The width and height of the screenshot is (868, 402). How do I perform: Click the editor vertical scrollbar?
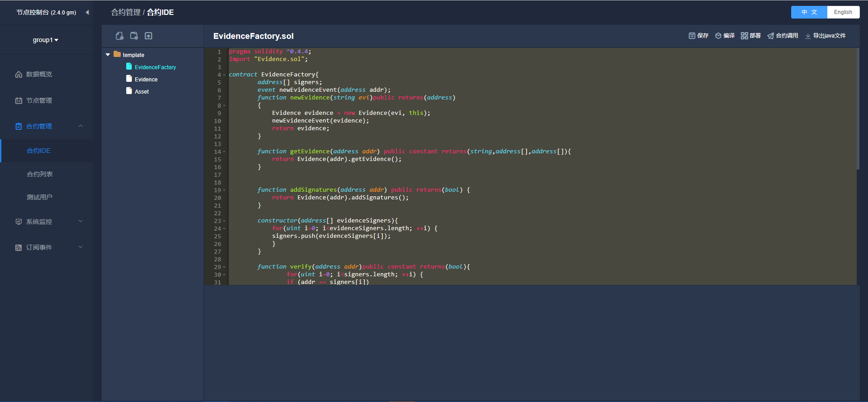(858, 109)
